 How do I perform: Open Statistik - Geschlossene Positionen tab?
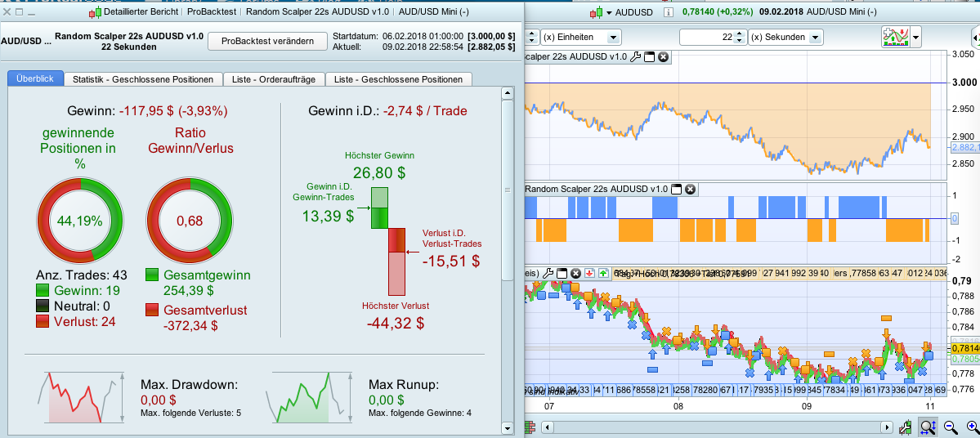144,79
